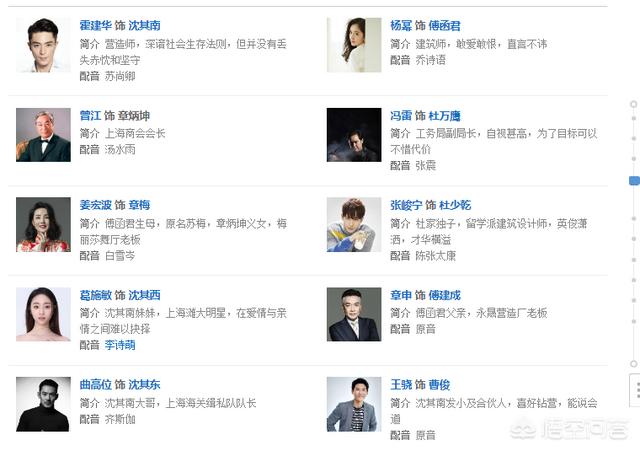The image size is (640, 451).
Task: Open 霍建华's actor photo
Action: (43, 45)
